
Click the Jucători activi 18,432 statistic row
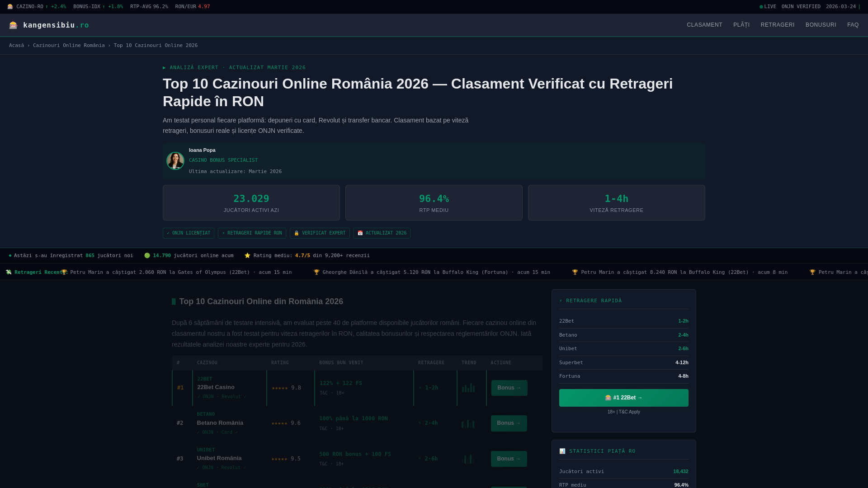[624, 472]
